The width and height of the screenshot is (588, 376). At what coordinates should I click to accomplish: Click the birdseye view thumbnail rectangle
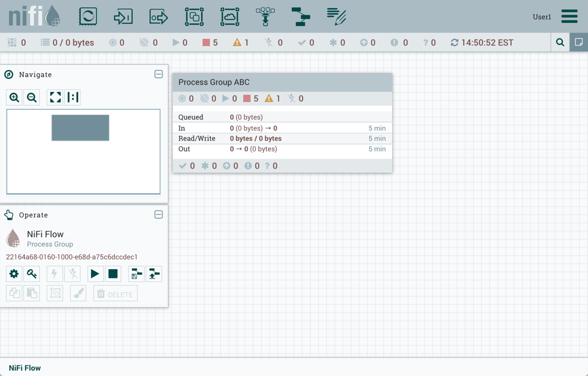[80, 128]
